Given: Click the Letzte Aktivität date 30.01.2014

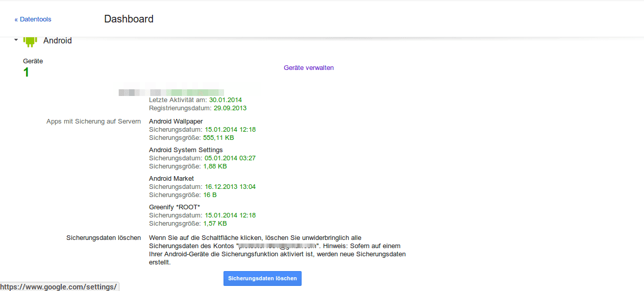Looking at the screenshot, I should 226,100.
